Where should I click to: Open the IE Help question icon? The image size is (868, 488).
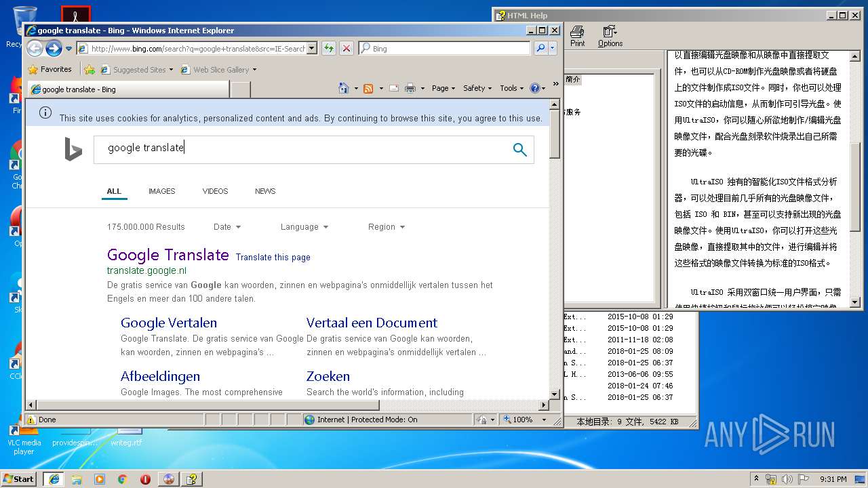click(534, 88)
